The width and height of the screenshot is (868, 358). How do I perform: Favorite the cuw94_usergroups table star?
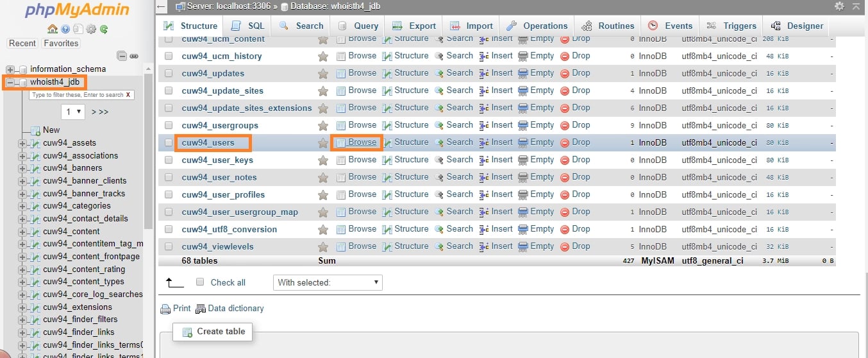(x=323, y=126)
